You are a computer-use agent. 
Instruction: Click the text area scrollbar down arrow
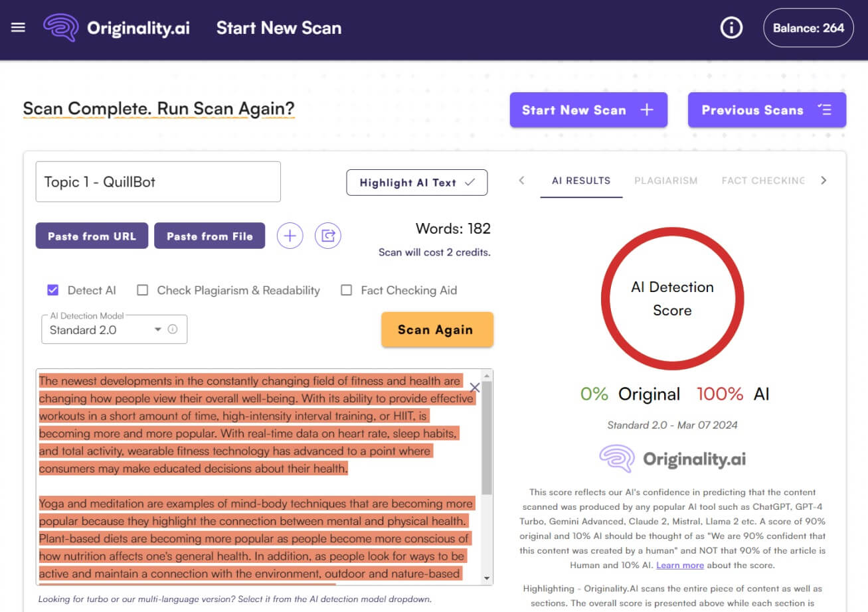[x=487, y=578]
